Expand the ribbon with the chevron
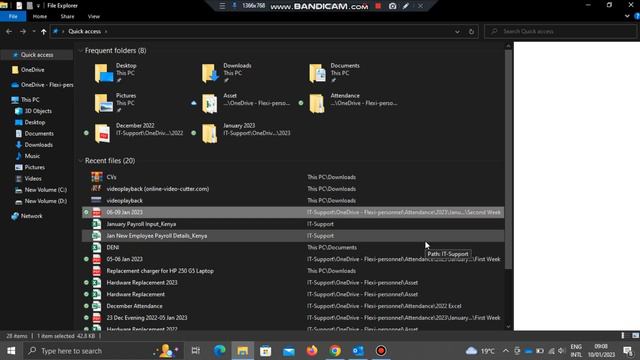The height and width of the screenshot is (360, 640). pos(627,16)
